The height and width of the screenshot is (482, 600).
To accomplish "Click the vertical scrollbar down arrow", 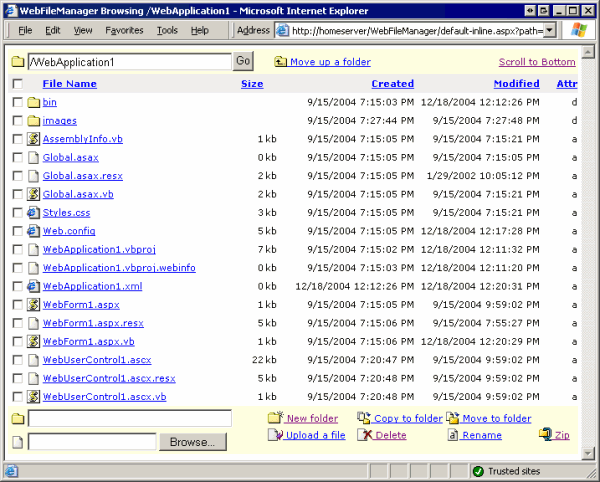I will point(587,454).
